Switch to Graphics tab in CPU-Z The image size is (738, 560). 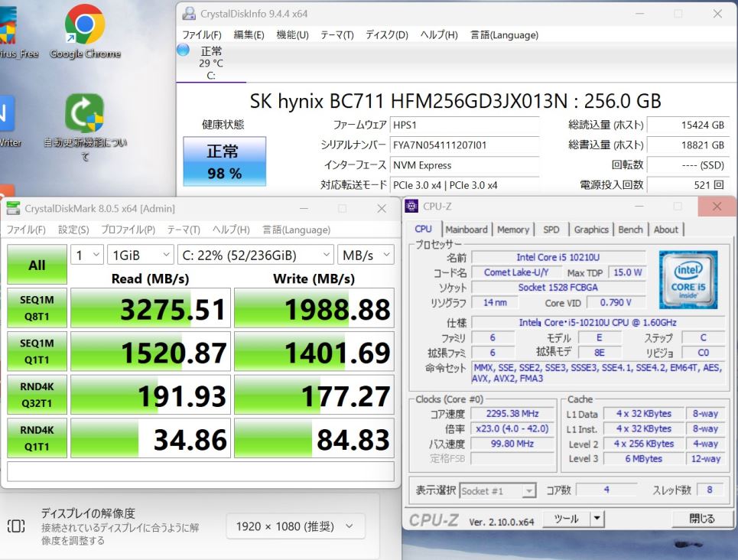pos(591,230)
